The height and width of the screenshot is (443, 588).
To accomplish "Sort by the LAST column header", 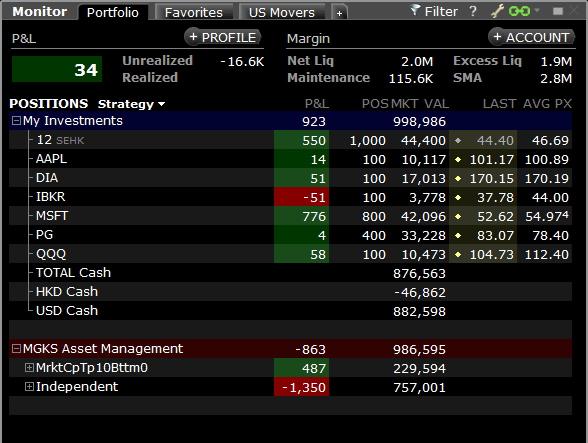I will pyautogui.click(x=500, y=104).
